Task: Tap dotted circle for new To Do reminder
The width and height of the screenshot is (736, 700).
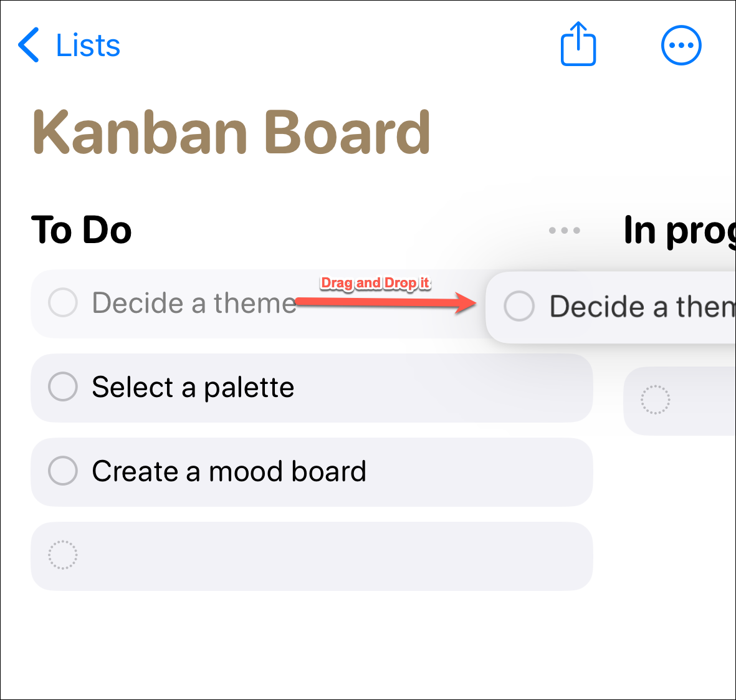Action: 63,555
